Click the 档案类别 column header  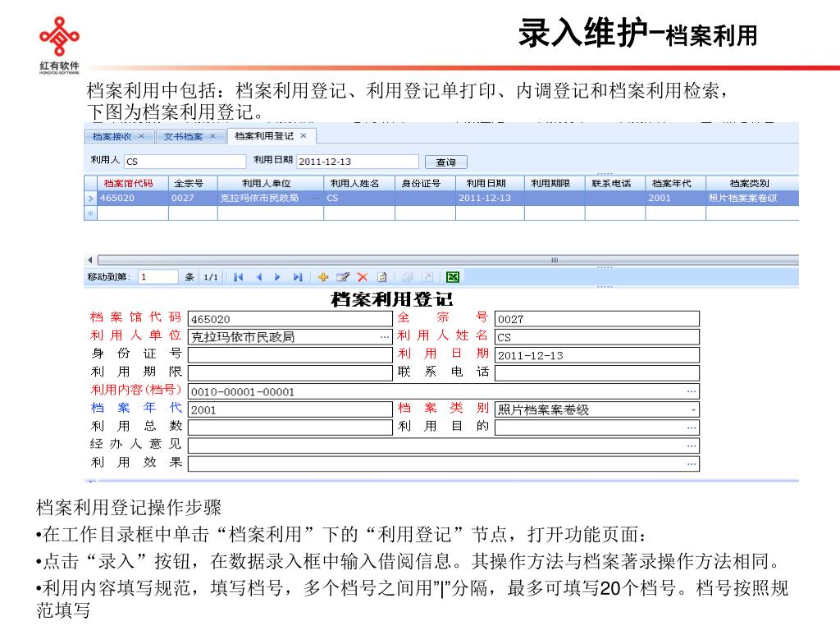pyautogui.click(x=752, y=183)
